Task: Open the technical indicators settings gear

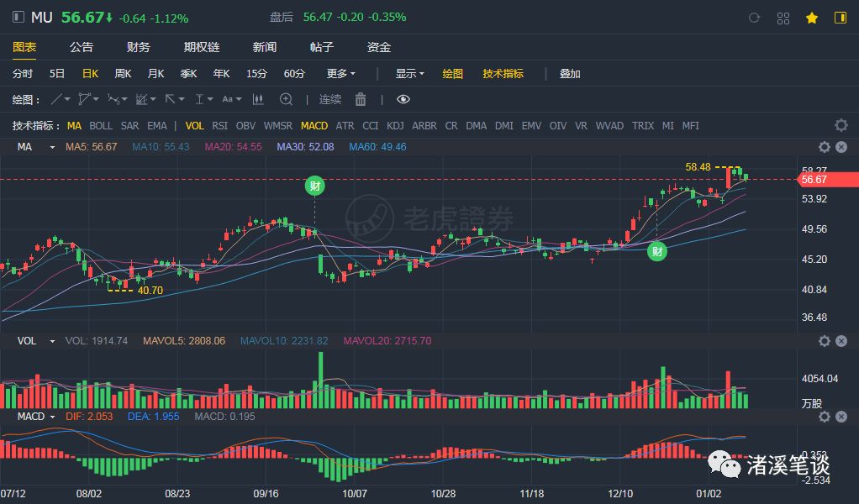Action: [841, 125]
